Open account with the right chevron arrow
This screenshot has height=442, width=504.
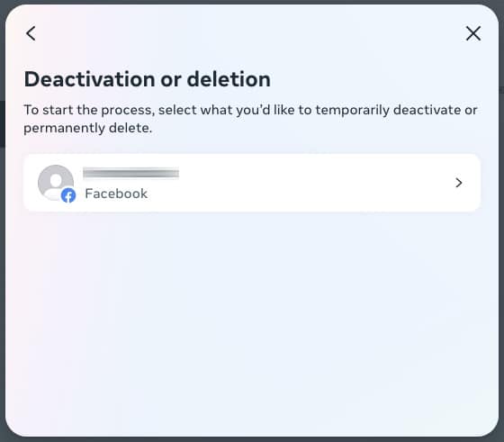click(459, 183)
